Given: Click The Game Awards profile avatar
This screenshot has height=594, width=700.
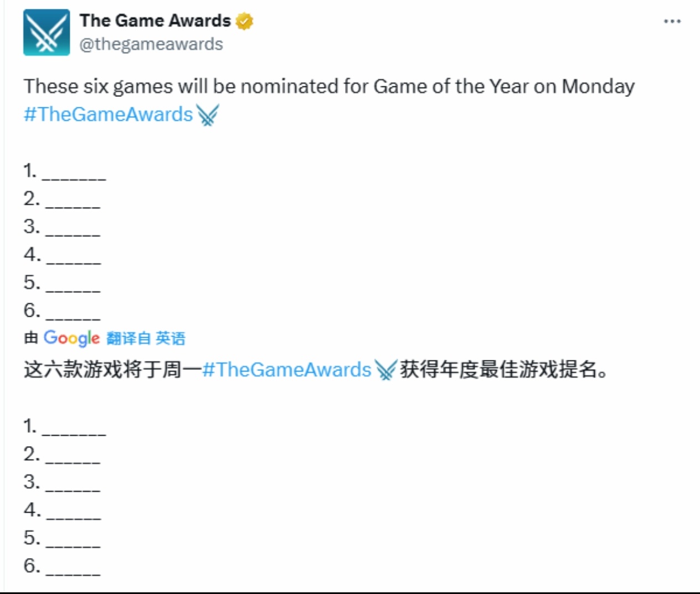Looking at the screenshot, I should point(47,32).
